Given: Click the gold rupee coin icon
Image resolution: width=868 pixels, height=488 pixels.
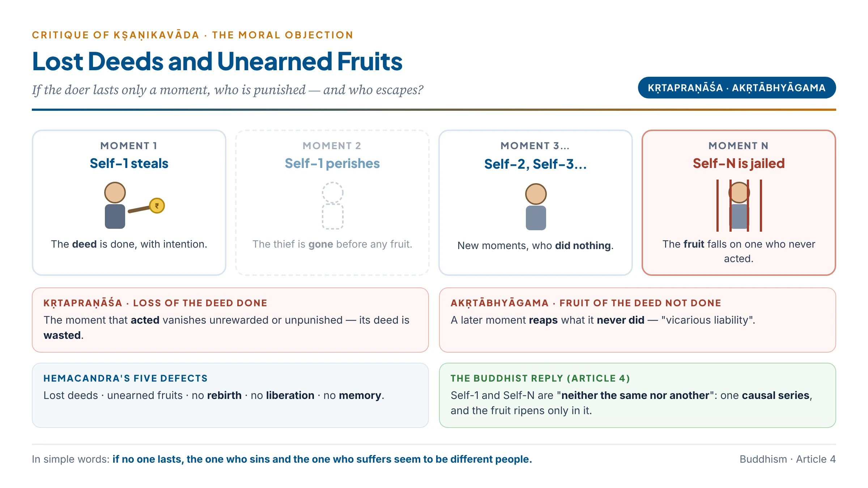Looking at the screenshot, I should click(157, 206).
